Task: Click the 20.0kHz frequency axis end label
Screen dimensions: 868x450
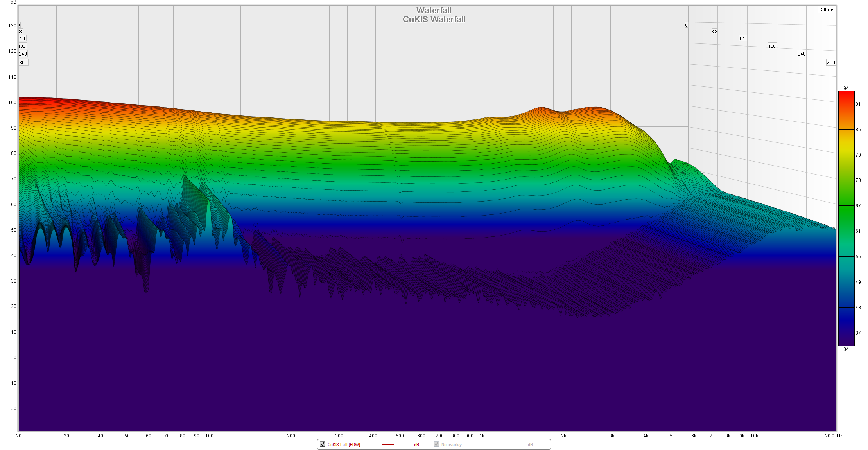Action: point(834,436)
